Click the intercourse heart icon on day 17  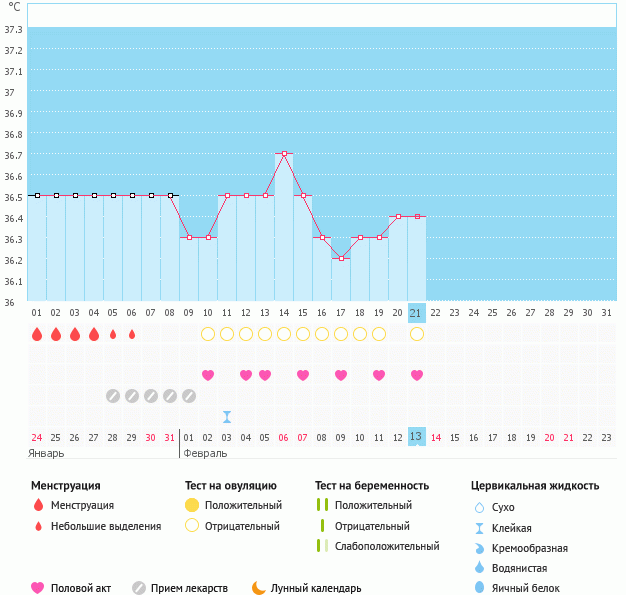pyautogui.click(x=341, y=375)
